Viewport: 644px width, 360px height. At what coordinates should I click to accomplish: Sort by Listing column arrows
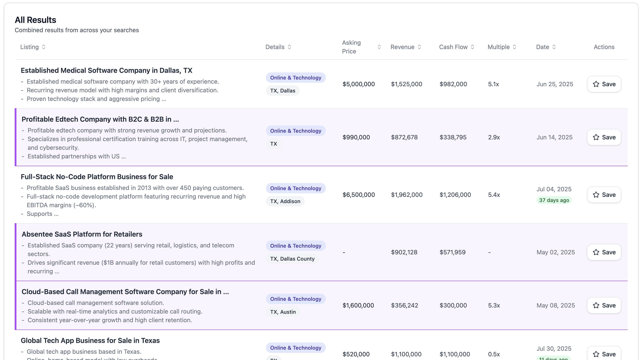(x=44, y=47)
